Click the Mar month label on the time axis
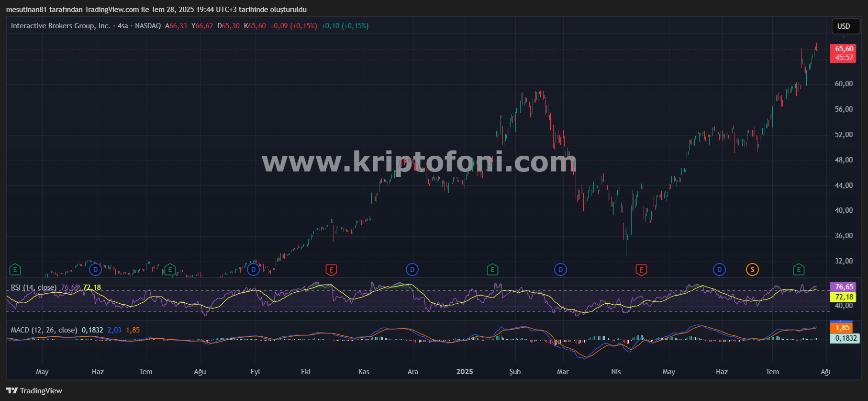Image resolution: width=868 pixels, height=401 pixels. point(563,372)
